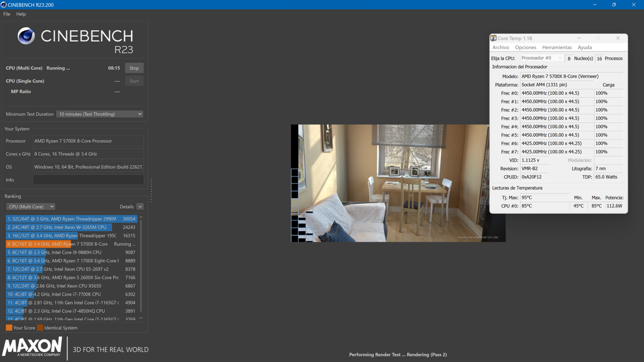Minimize the Cinebench window

[x=594, y=5]
